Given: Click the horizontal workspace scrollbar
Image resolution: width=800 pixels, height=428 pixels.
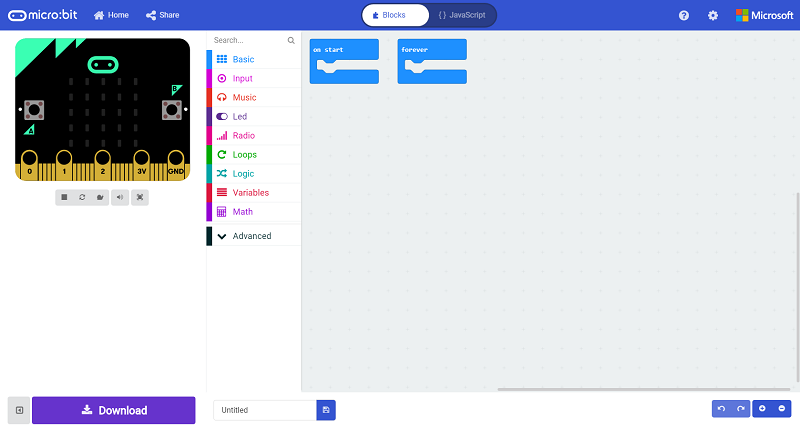Looking at the screenshot, I should (644, 389).
